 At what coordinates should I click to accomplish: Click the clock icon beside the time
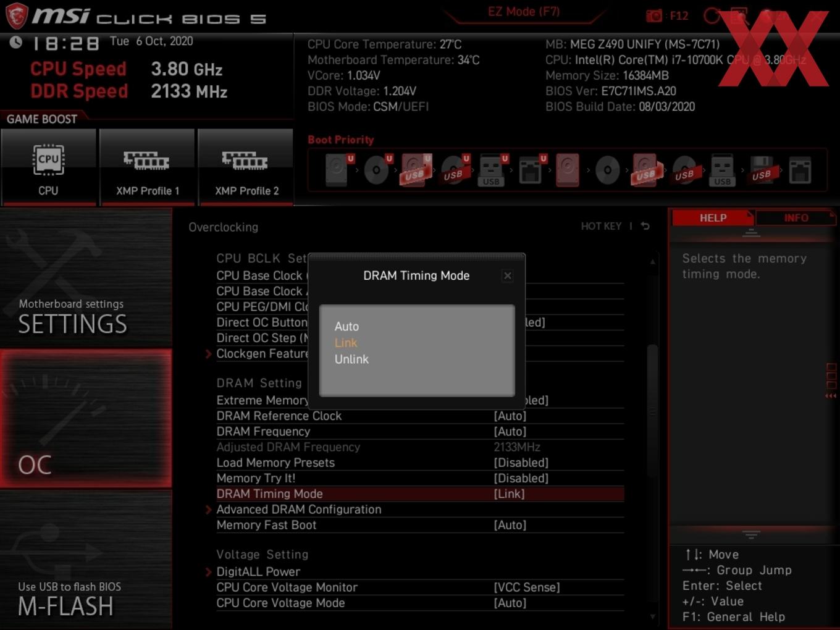coord(16,42)
